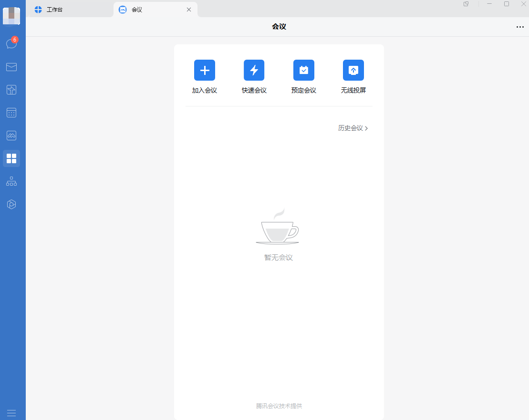Image resolution: width=529 pixels, height=420 pixels.
Task: Click the pop-out window icon in title bar
Action: pos(466,4)
